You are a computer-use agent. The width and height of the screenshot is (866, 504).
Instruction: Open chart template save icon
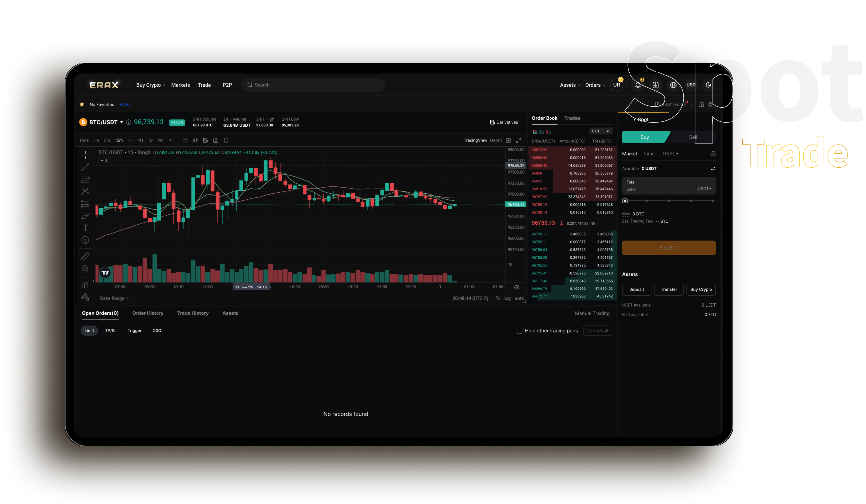(205, 140)
